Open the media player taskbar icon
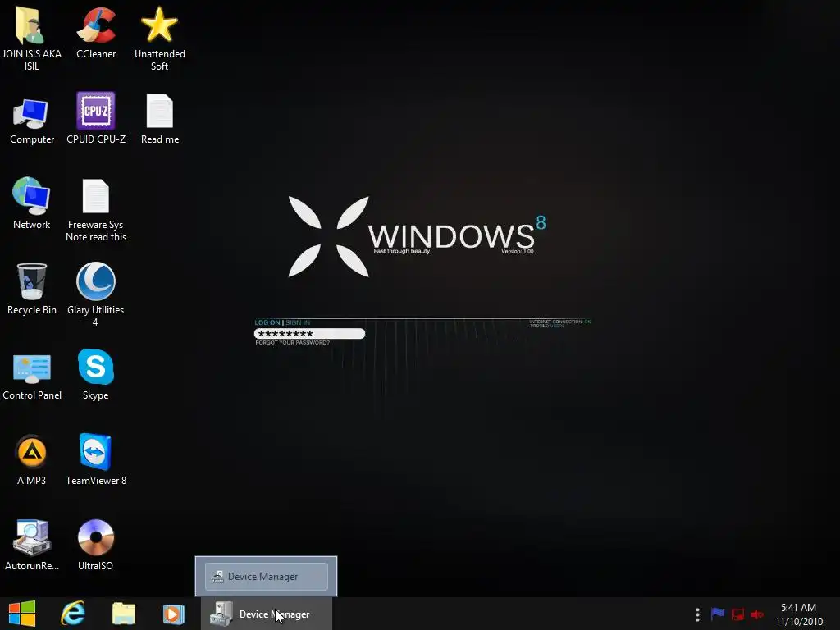The image size is (840, 630). coord(174,614)
